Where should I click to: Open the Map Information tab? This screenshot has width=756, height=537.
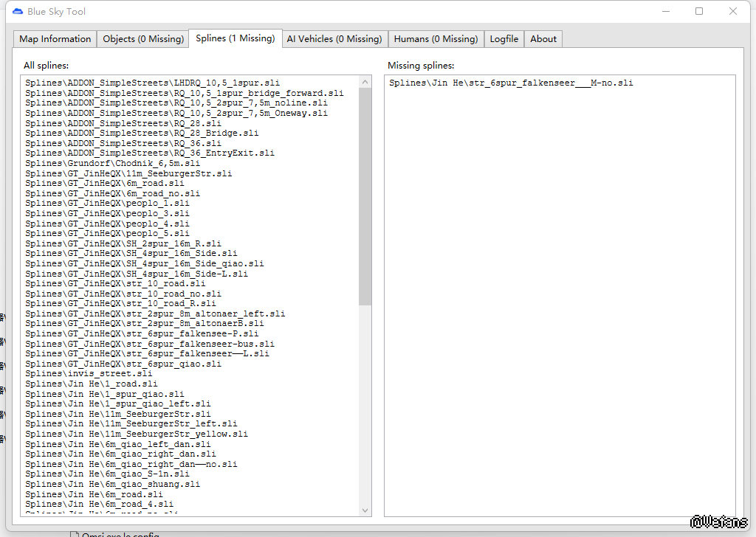click(x=55, y=39)
